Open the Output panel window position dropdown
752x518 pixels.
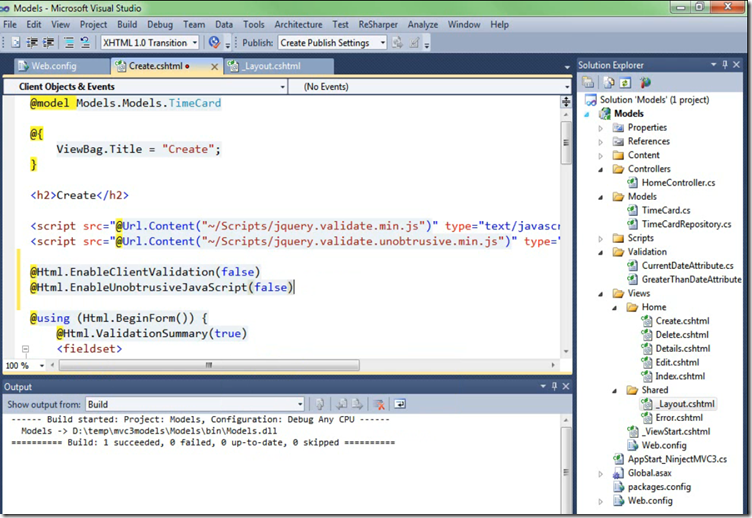[543, 386]
